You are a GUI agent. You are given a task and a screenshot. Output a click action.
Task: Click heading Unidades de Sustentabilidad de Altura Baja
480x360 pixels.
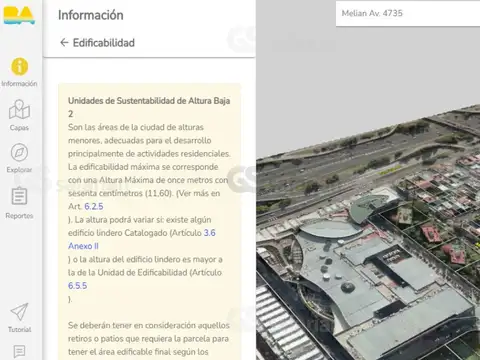coord(149,107)
